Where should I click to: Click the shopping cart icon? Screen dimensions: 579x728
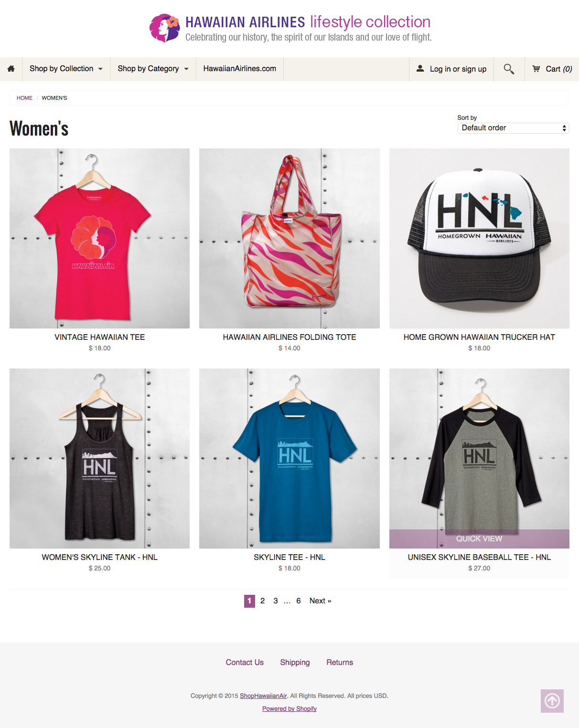click(536, 69)
